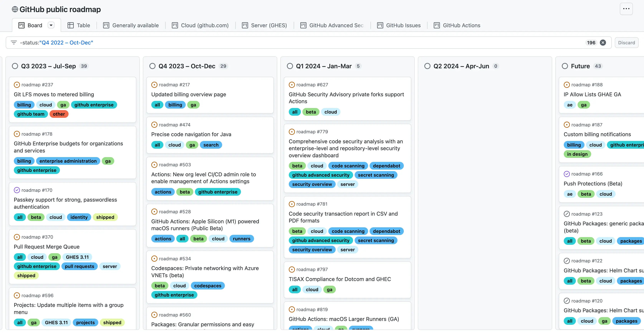
Task: Click the status circle for Q3 2023 column
Action: point(15,66)
